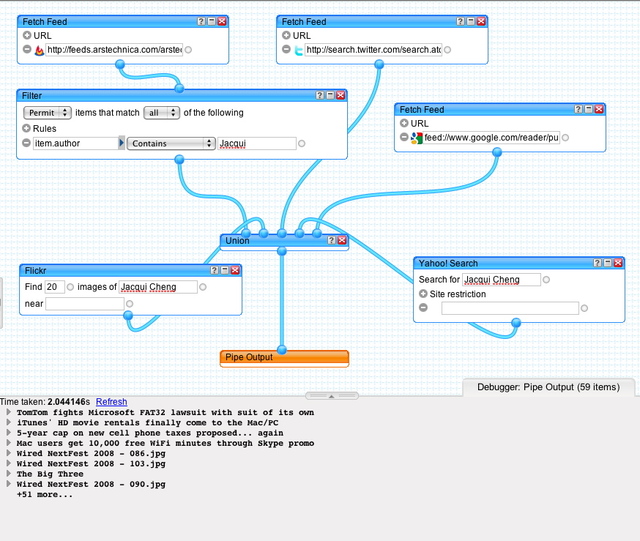
Task: Open help for Twitter Fetch Feed module
Action: click(460, 21)
